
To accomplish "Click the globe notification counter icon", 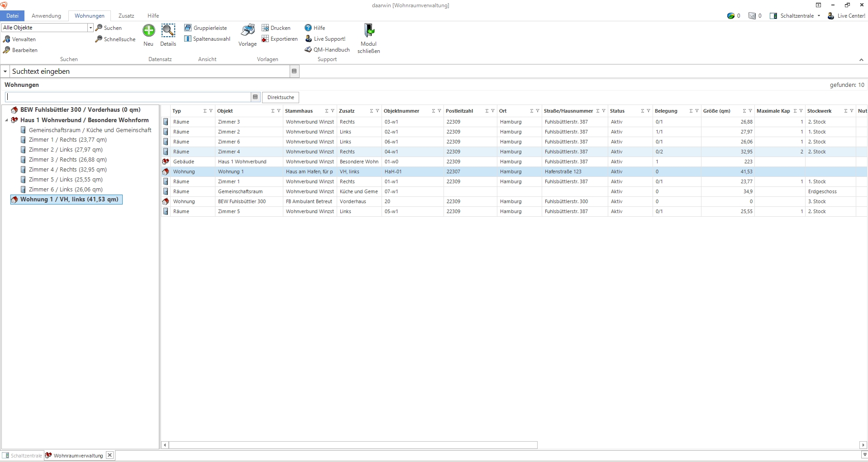I will click(730, 16).
